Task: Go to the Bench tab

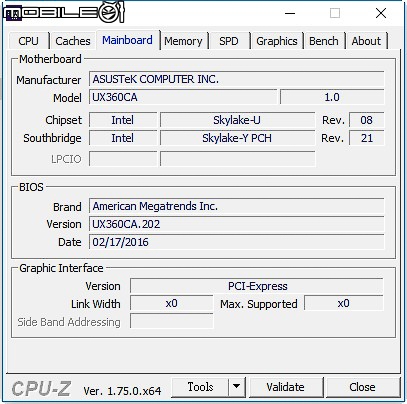Action: point(324,41)
